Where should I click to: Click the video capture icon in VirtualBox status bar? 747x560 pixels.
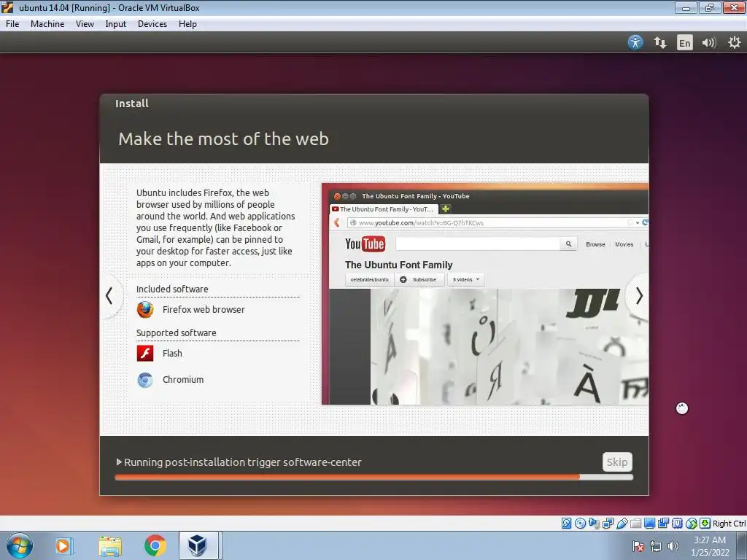tap(663, 524)
